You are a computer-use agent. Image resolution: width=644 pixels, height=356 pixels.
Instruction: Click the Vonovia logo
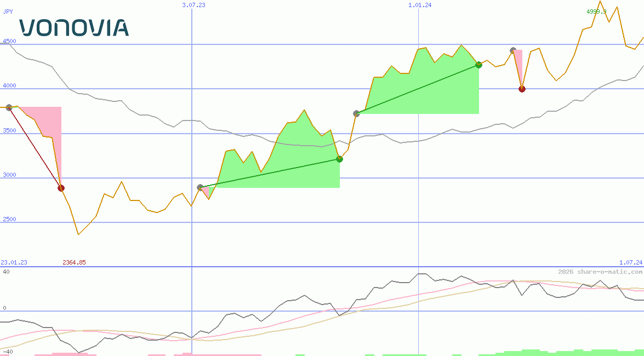pyautogui.click(x=74, y=27)
